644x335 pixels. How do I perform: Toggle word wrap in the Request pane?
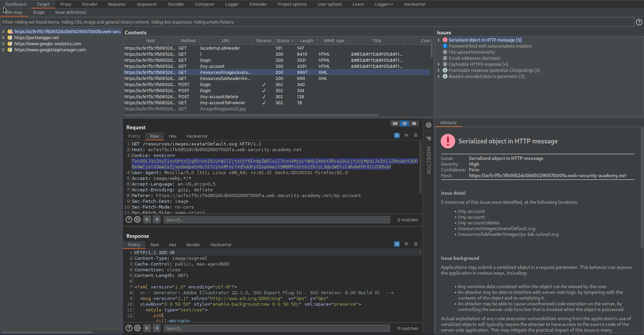pos(397,135)
